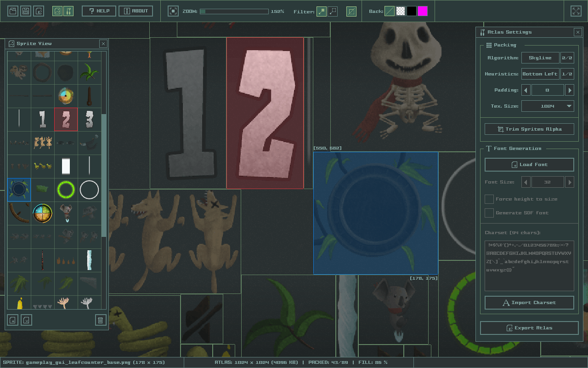Click the Padding value field
588x368 pixels.
548,90
